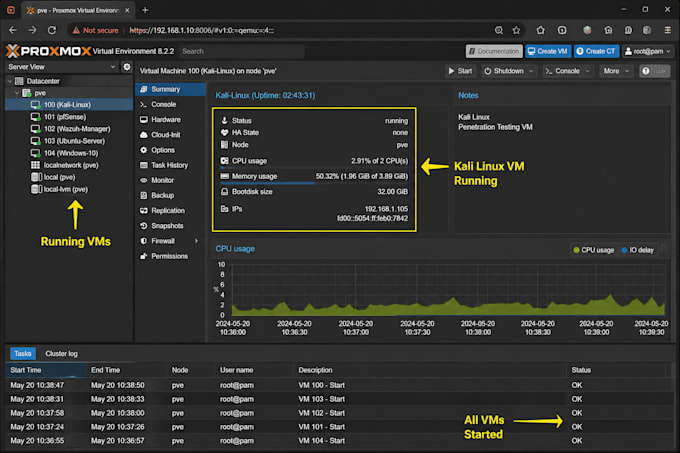Open the Shutdown dropdown arrow
680x453 pixels.
pyautogui.click(x=532, y=71)
